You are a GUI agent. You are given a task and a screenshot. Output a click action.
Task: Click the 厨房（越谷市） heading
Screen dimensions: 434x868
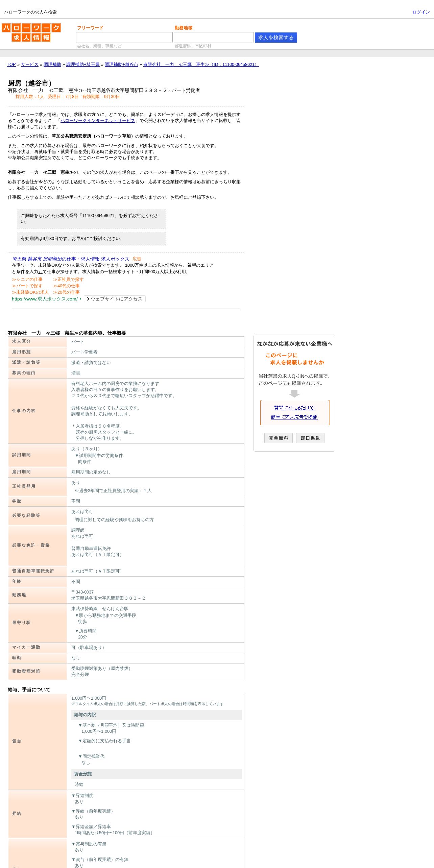pos(31,83)
